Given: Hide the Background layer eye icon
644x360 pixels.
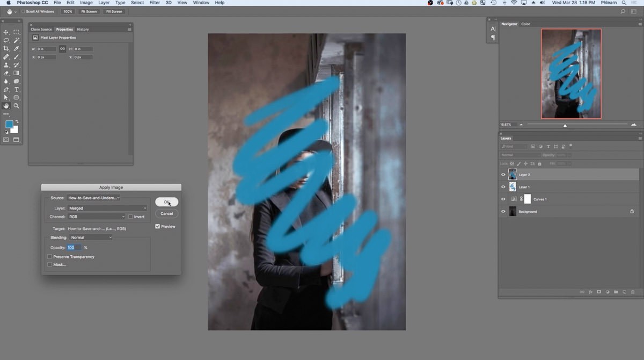Looking at the screenshot, I should click(503, 212).
